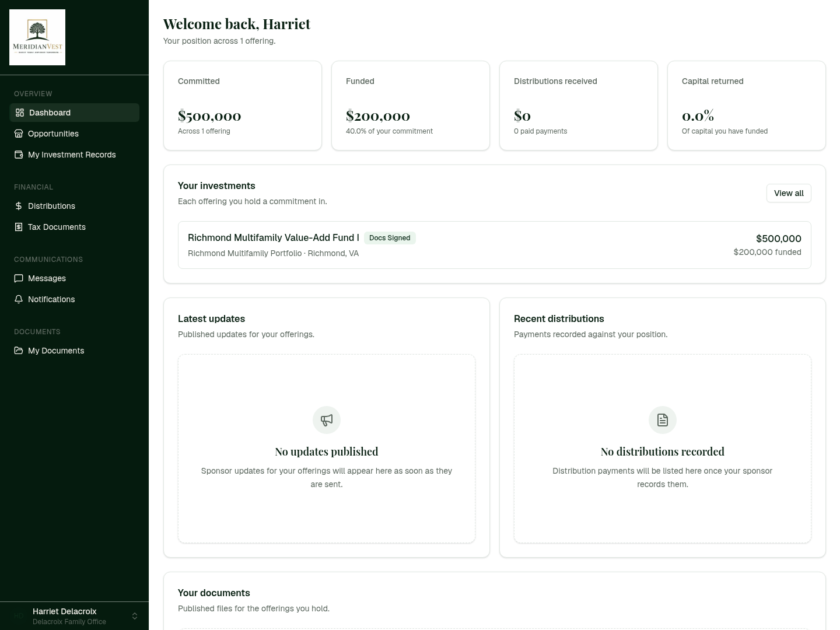Open the Tax Documents section
The height and width of the screenshot is (630, 840).
click(x=74, y=227)
